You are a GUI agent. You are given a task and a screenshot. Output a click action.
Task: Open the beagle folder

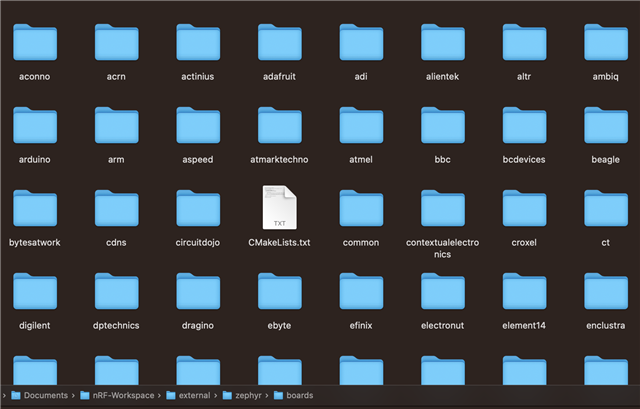coord(605,126)
